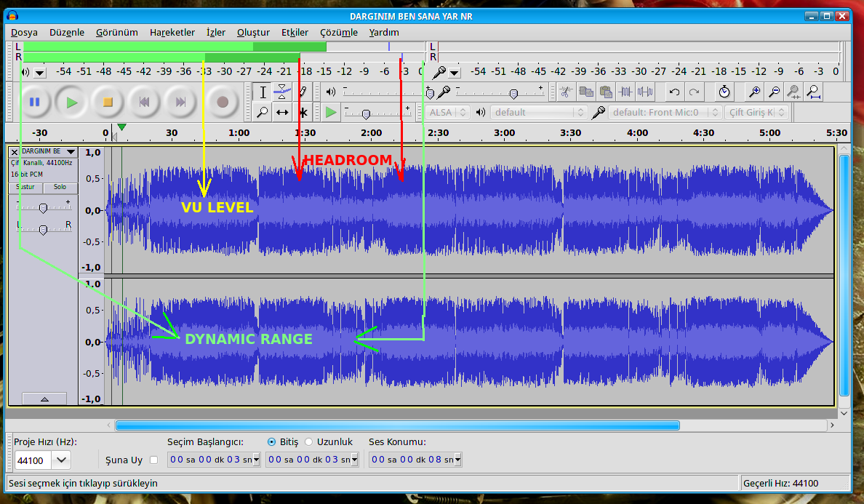This screenshot has height=504, width=864.
Task: Mute the track with Sustur
Action: point(26,187)
